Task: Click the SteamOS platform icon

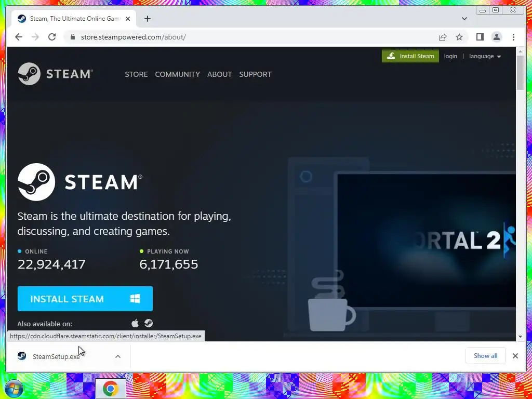Action: click(149, 323)
